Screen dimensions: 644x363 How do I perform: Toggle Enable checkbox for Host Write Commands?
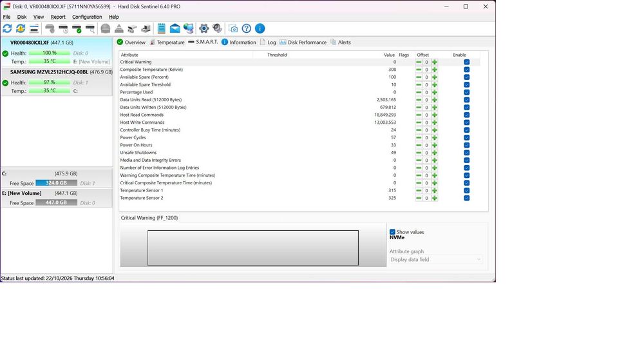coord(466,123)
